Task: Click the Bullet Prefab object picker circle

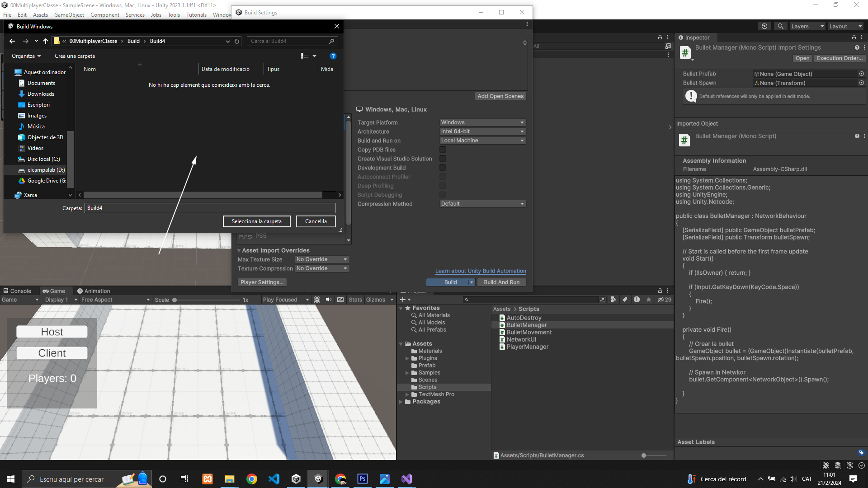Action: coord(862,74)
